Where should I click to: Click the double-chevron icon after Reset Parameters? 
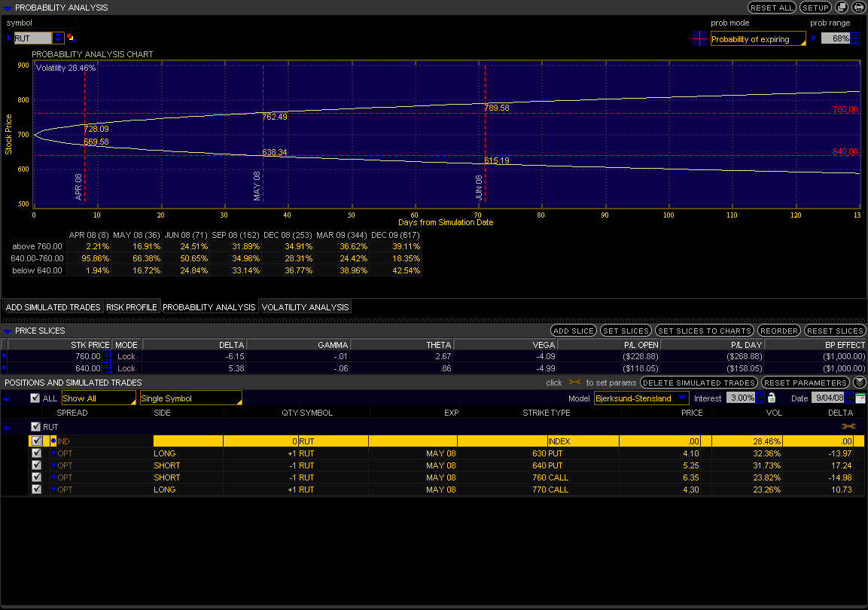tap(859, 383)
